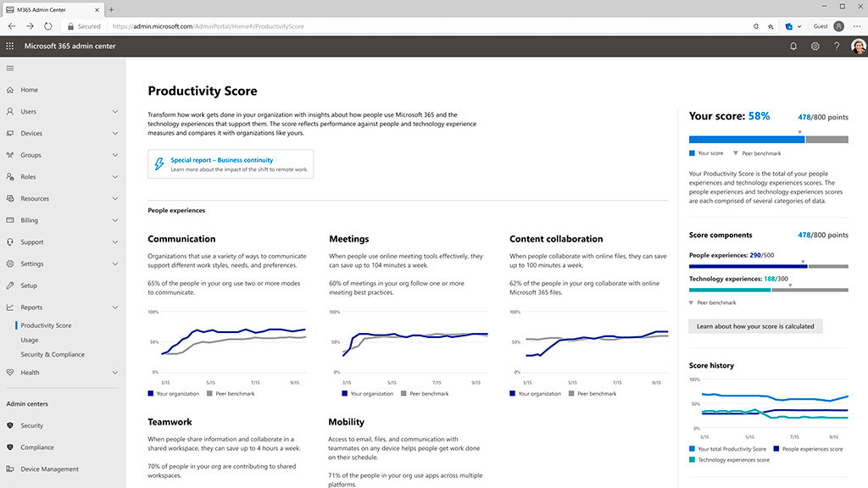Click the Roles icon in sidebar

[x=10, y=176]
